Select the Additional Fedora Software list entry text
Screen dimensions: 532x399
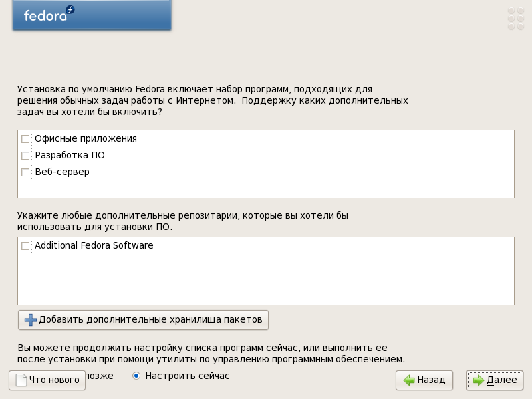[x=94, y=245]
